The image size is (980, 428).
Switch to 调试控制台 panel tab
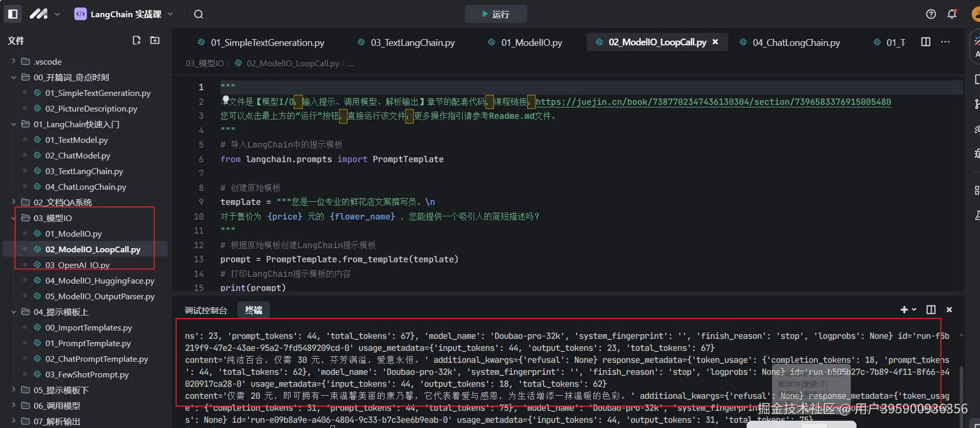coord(206,310)
